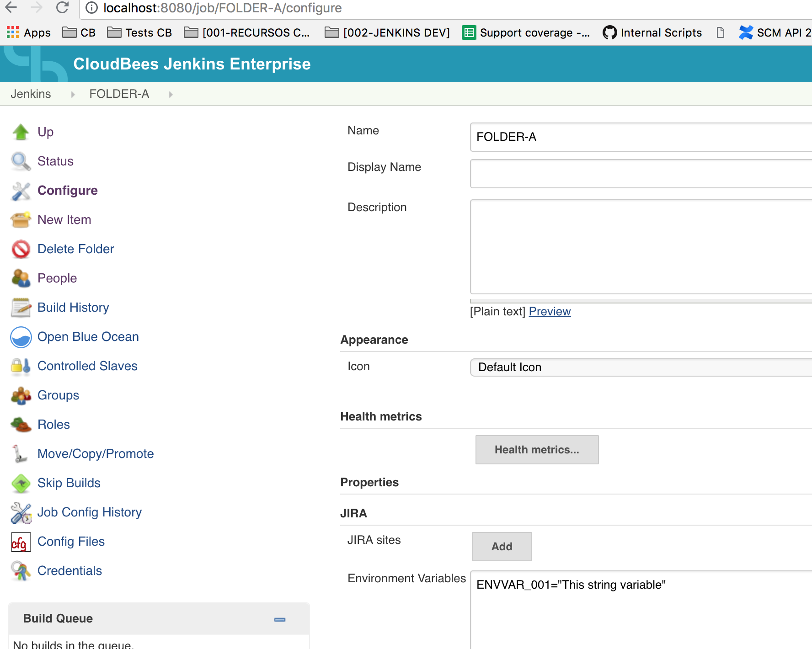Open People link in sidebar

tap(57, 278)
